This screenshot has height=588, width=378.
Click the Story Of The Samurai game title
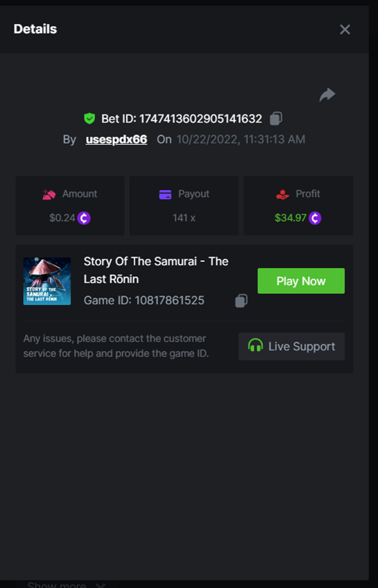[x=156, y=270]
